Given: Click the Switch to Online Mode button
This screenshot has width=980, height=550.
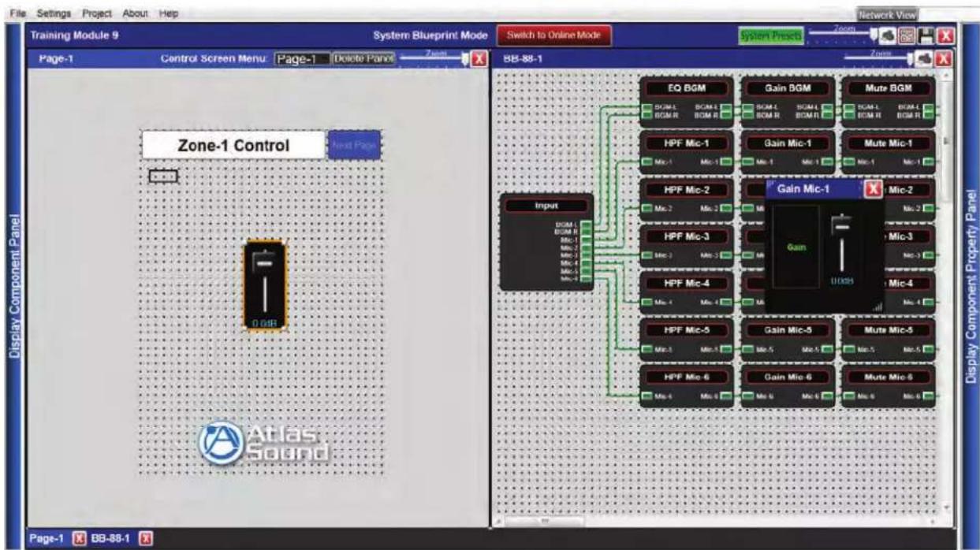Looking at the screenshot, I should coord(553,35).
